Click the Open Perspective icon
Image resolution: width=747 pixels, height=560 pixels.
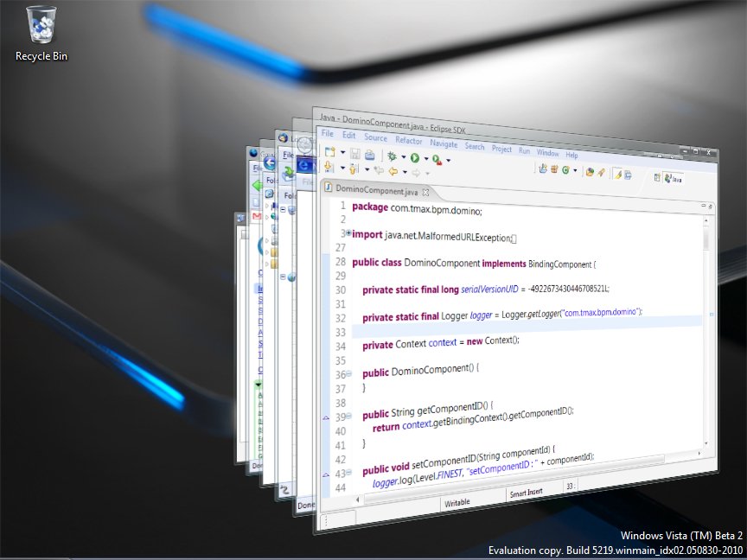(x=657, y=178)
